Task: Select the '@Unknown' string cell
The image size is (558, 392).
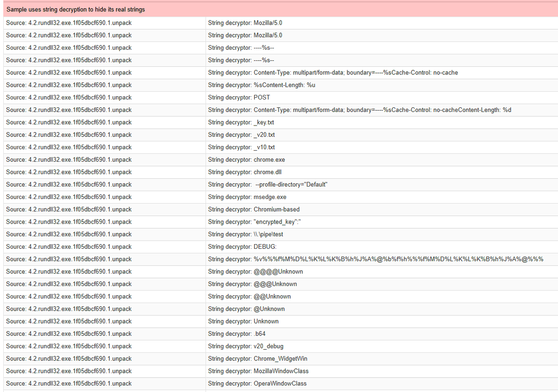Action: pyautogui.click(x=382, y=309)
